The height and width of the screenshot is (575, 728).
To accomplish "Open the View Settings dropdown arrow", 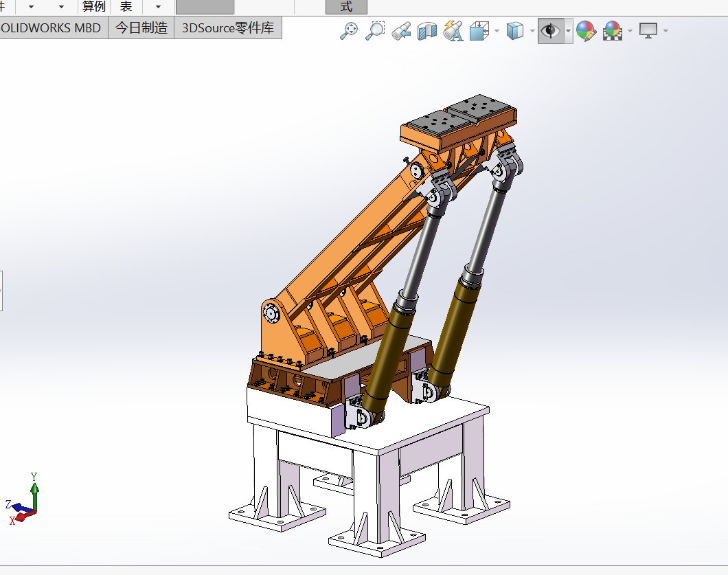I will tap(666, 31).
